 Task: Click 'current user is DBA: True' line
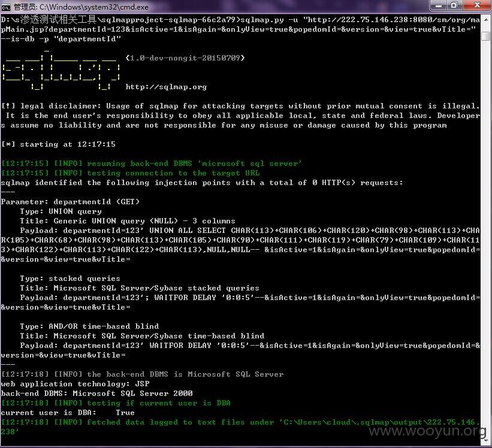coord(68,413)
